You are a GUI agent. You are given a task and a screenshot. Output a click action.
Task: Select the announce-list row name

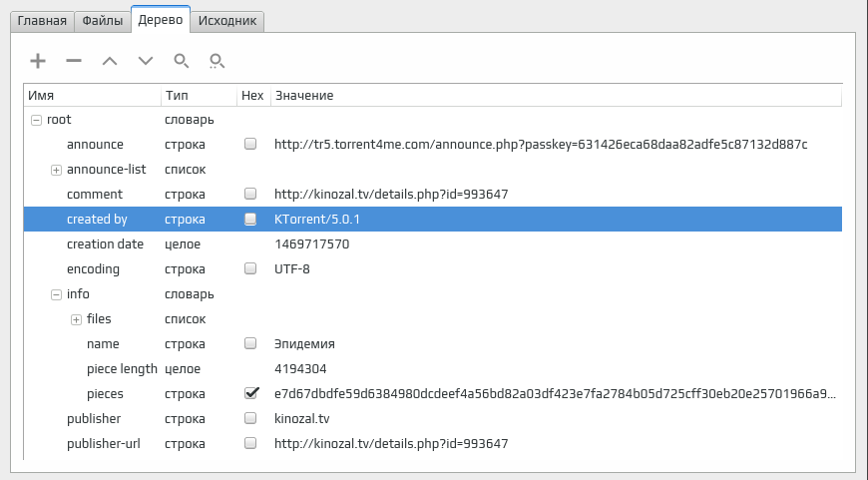(107, 170)
